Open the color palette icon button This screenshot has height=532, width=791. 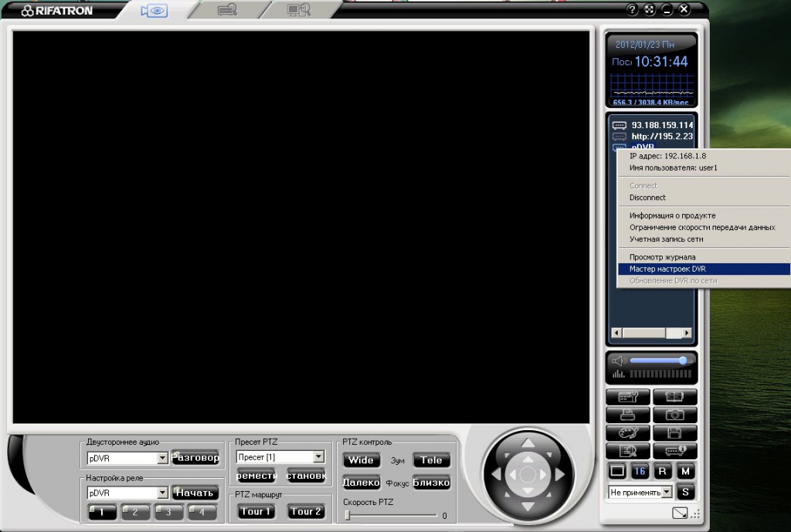628,432
